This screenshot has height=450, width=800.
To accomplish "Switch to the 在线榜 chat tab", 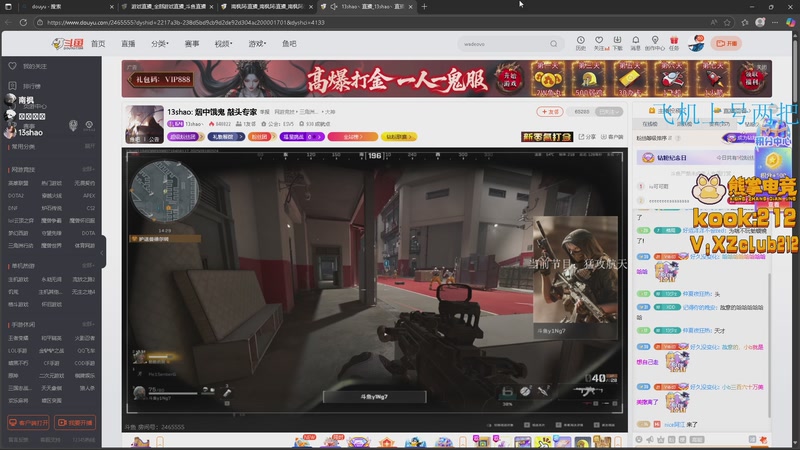I will point(649,124).
